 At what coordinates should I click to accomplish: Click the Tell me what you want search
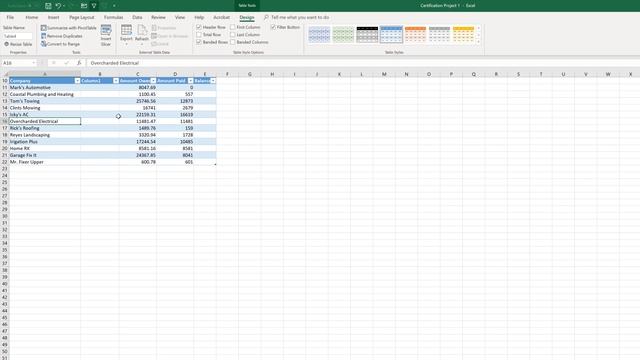300,17
